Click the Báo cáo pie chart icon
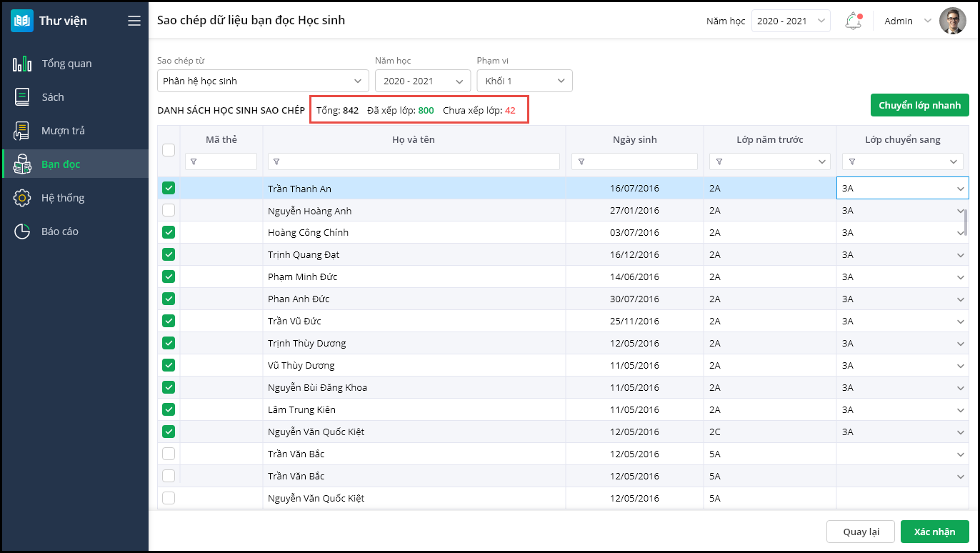The width and height of the screenshot is (980, 553). [22, 231]
